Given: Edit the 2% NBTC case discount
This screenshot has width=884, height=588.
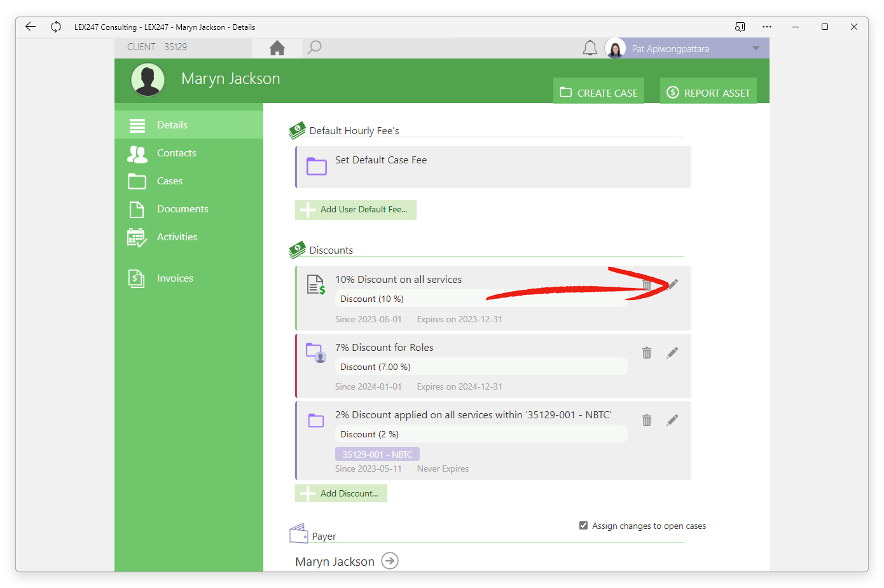Looking at the screenshot, I should click(672, 420).
